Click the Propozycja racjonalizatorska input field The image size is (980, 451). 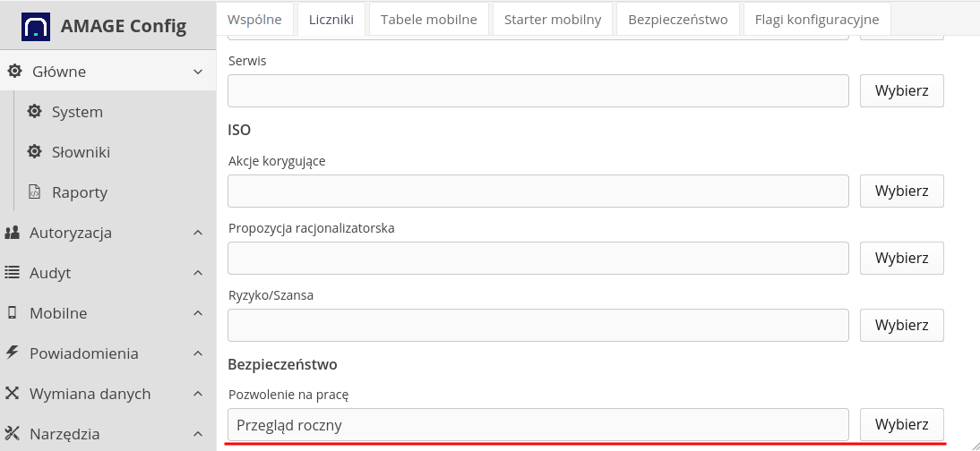(537, 258)
